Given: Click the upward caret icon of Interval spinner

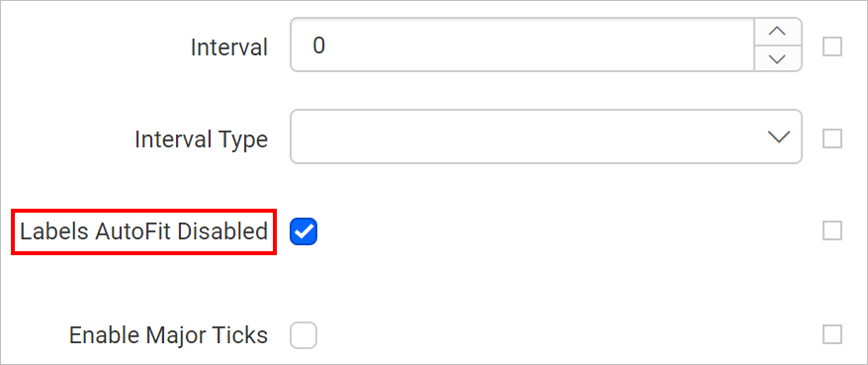Looking at the screenshot, I should [778, 32].
